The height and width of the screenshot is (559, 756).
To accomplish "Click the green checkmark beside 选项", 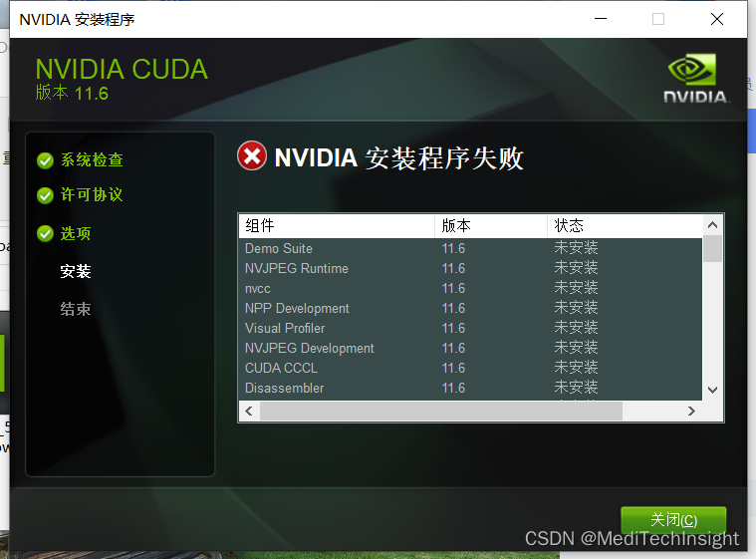I will (x=46, y=234).
